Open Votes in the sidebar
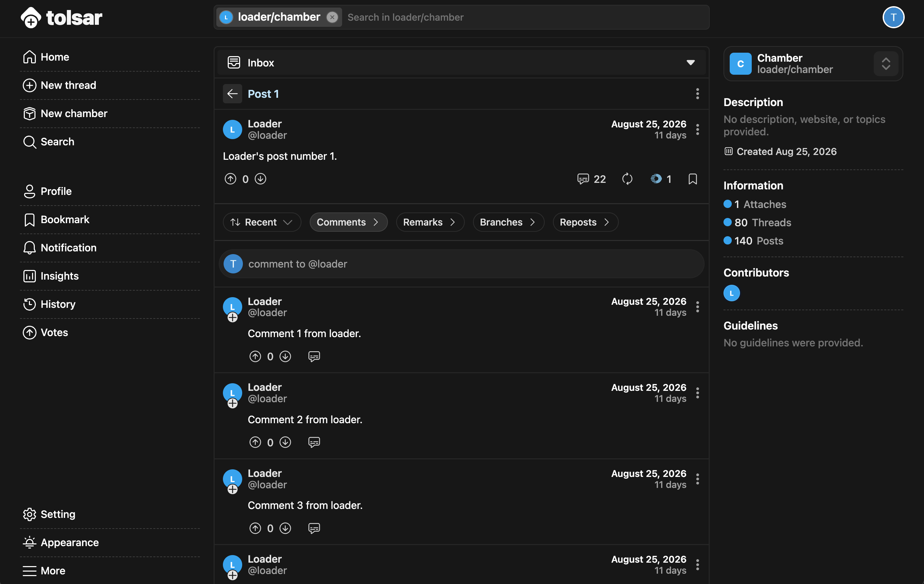924x584 pixels. click(x=110, y=332)
